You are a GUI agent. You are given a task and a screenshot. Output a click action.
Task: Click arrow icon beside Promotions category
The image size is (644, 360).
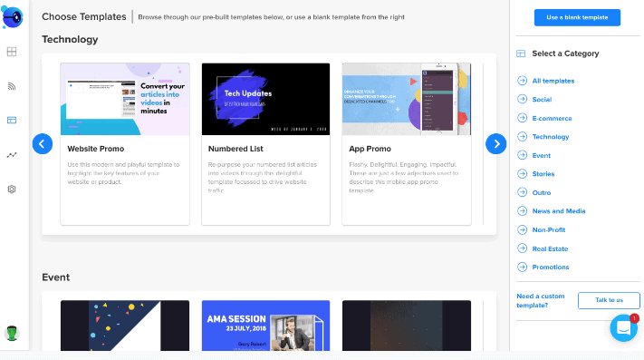522,268
